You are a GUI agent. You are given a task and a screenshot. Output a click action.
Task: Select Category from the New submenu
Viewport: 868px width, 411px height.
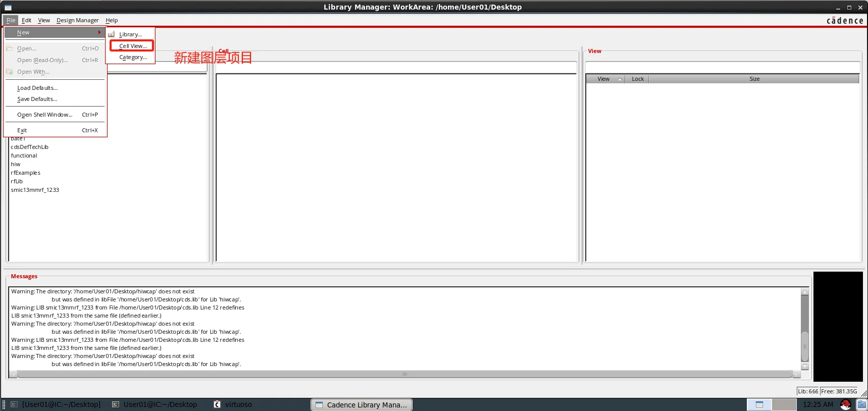click(x=133, y=58)
